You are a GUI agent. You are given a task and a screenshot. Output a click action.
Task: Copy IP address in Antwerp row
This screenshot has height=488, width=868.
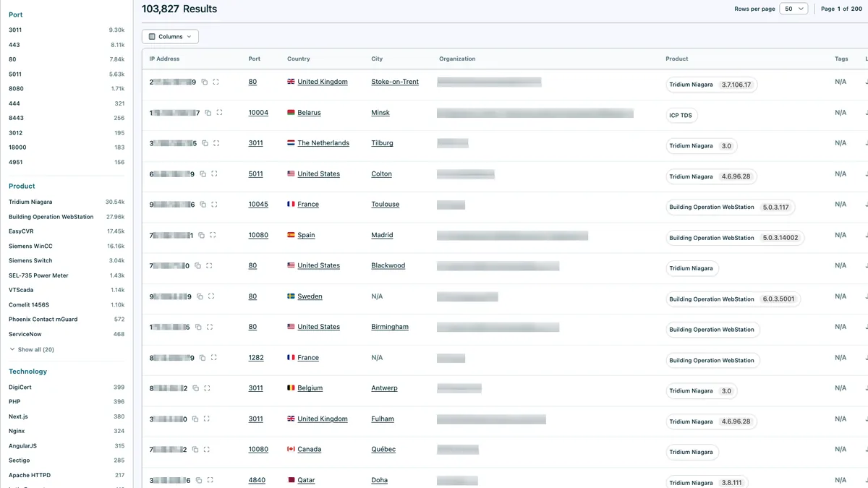(197, 388)
